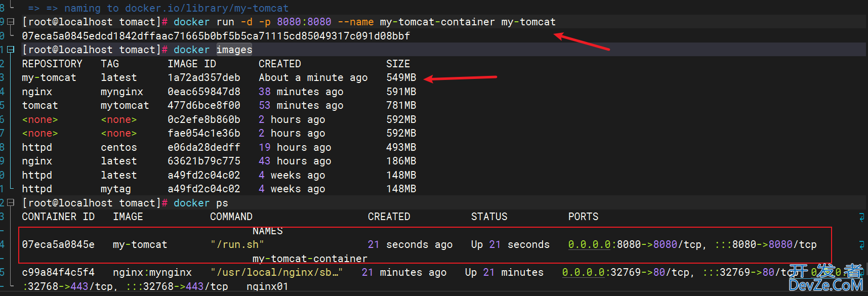Click the CONTAINER ID column header

58,217
